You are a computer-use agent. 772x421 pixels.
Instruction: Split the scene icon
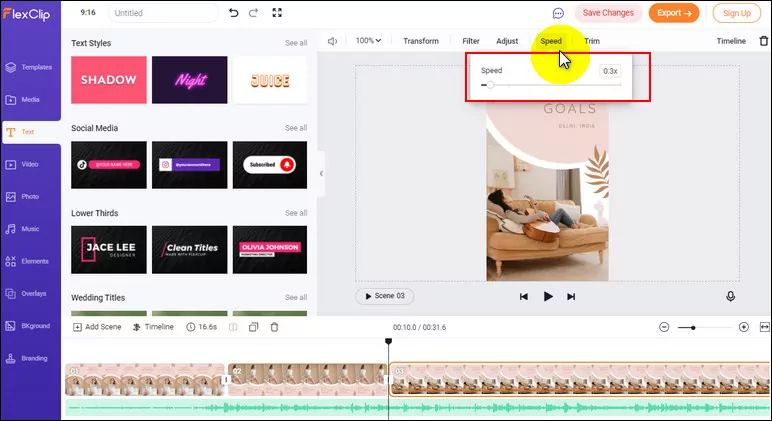click(x=233, y=327)
